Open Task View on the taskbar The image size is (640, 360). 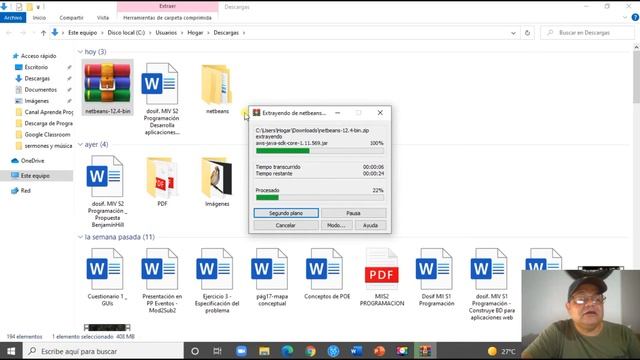(218, 351)
